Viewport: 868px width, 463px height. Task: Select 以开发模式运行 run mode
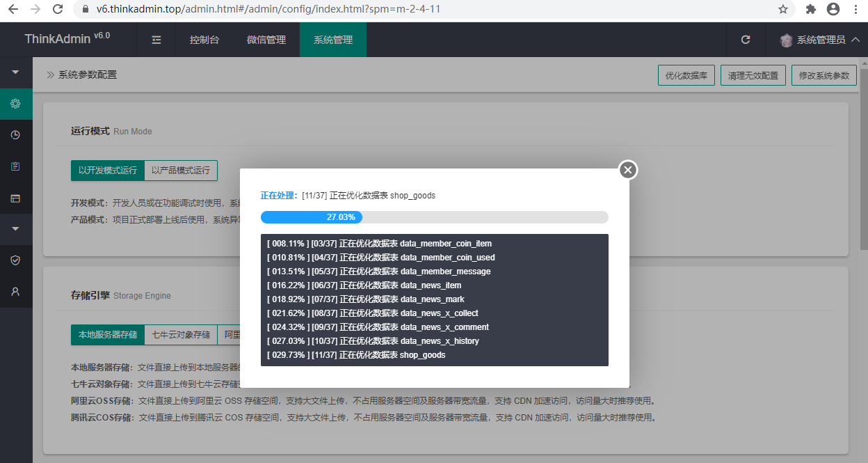point(107,170)
